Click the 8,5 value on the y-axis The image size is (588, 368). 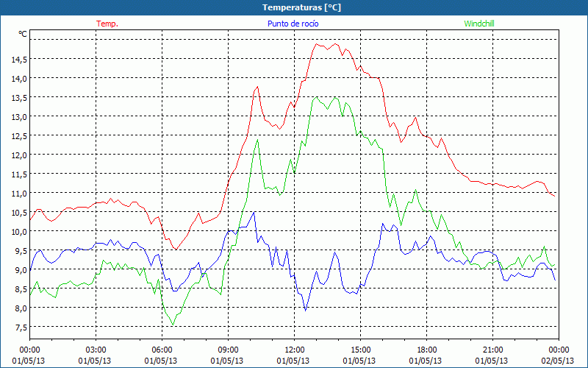[x=21, y=289]
